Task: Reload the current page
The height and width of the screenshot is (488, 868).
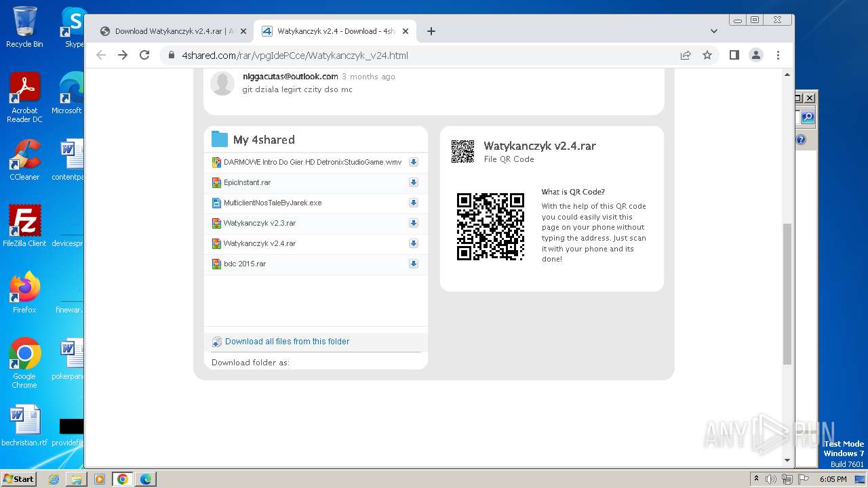Action: point(144,56)
